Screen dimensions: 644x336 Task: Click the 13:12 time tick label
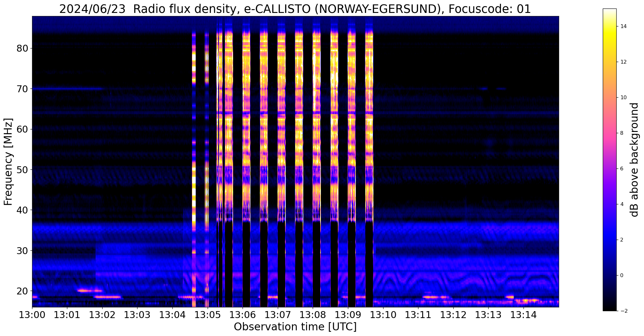pyautogui.click(x=453, y=315)
